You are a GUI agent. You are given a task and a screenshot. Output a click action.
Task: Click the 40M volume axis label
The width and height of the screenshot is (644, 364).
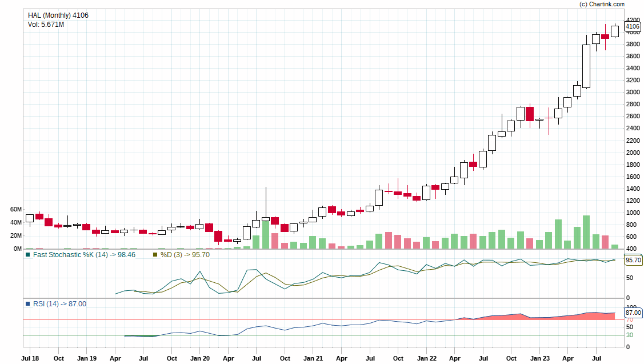16,223
